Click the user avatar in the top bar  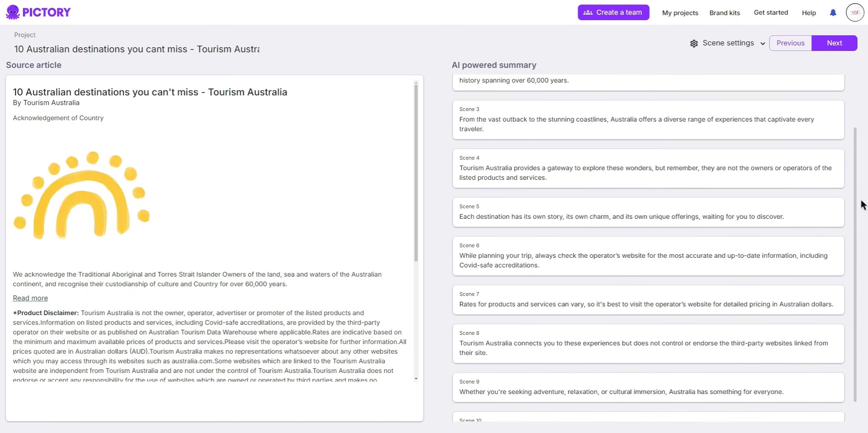[x=855, y=12]
